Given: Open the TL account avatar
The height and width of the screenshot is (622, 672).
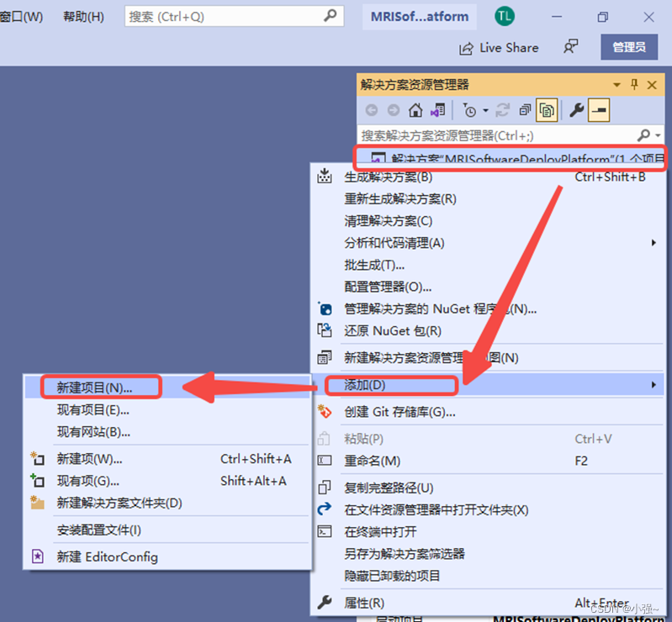Looking at the screenshot, I should [505, 17].
